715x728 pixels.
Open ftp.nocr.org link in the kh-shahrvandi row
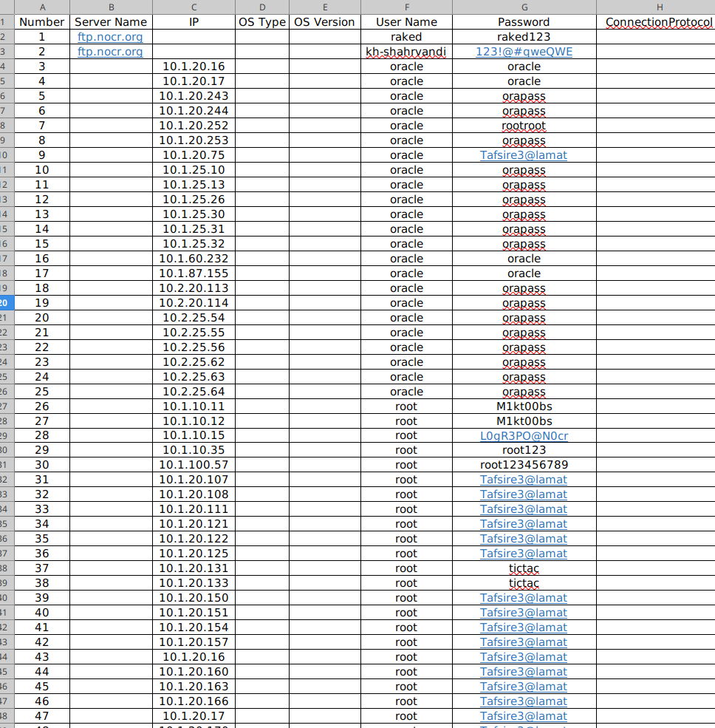[111, 52]
